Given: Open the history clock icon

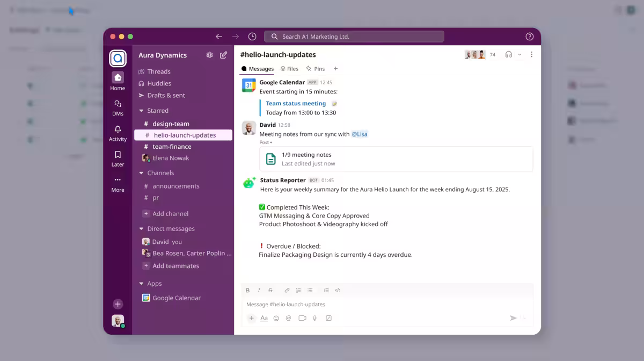Looking at the screenshot, I should (252, 37).
